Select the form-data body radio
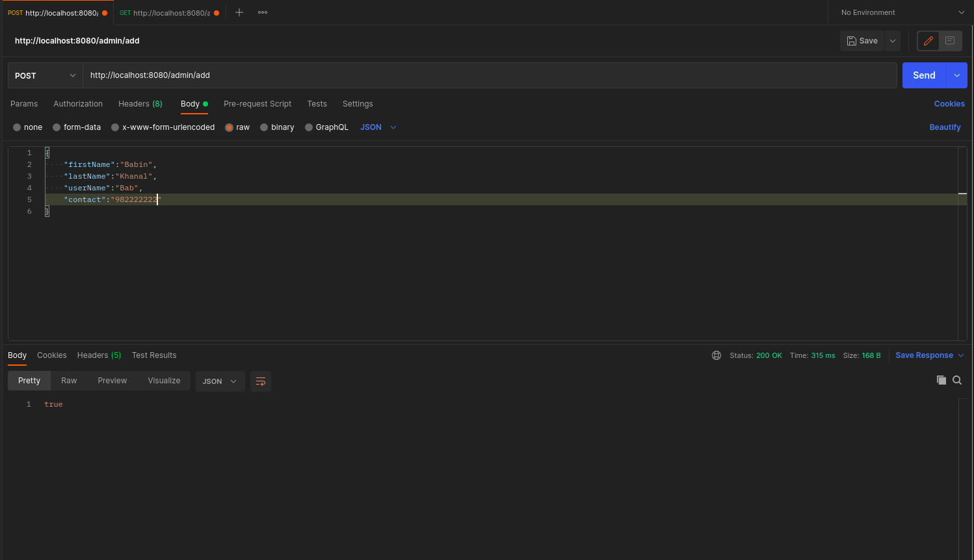The height and width of the screenshot is (560, 974). [57, 127]
